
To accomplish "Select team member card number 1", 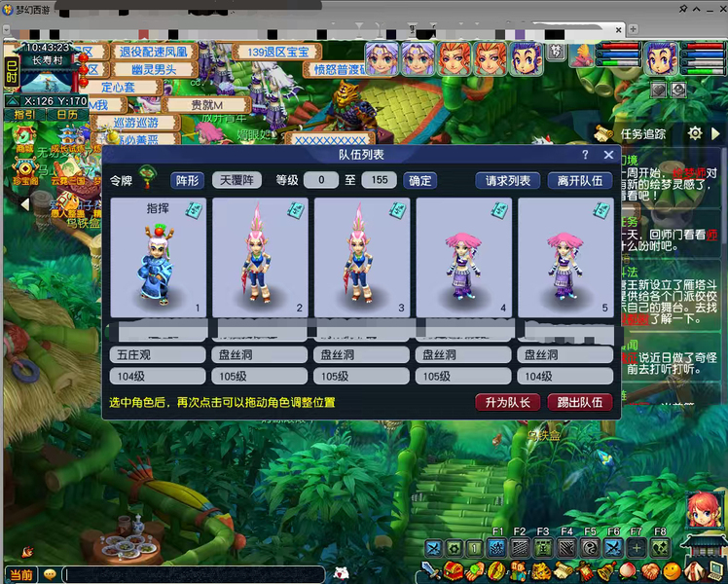I will click(158, 257).
